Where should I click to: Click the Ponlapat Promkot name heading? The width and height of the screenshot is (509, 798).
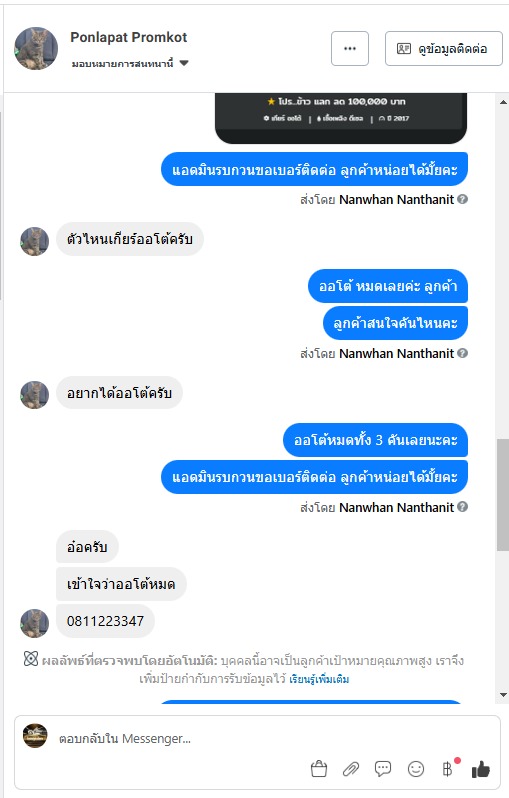click(129, 37)
